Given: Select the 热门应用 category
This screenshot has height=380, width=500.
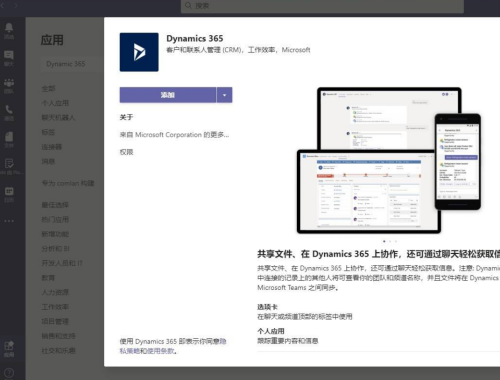Looking at the screenshot, I should (x=55, y=219).
